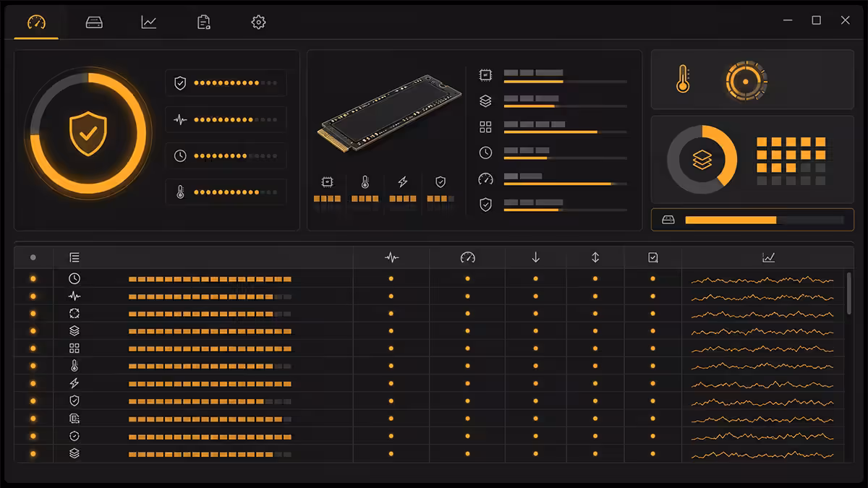Select the thermometer icon row beside health ring
Screen dimensions: 868x488
tap(226, 192)
